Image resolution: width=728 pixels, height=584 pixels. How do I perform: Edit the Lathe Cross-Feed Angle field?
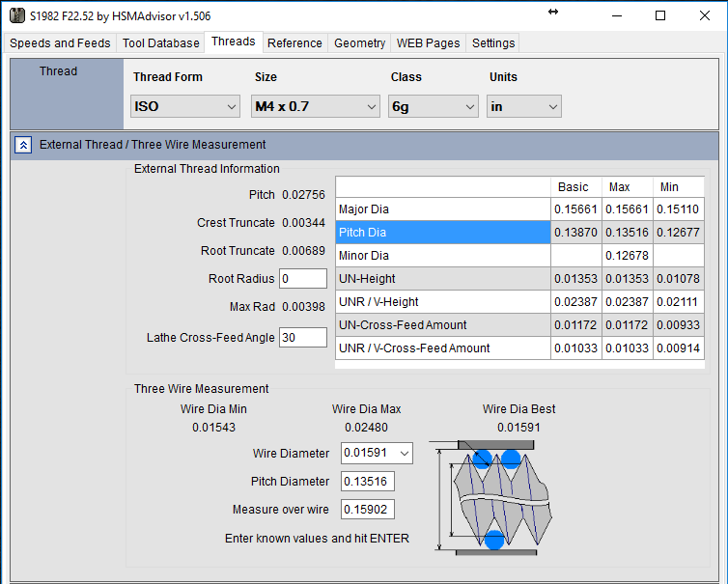(302, 338)
